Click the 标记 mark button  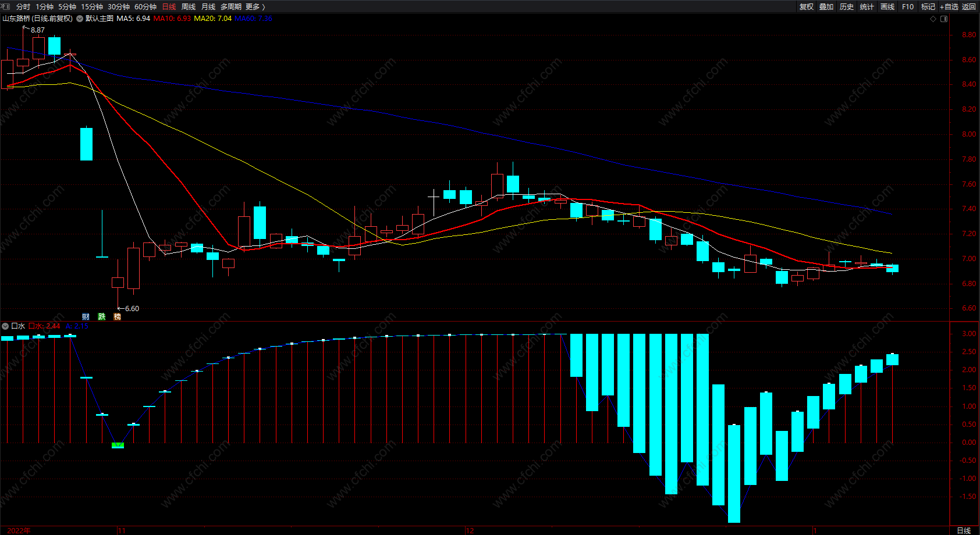pyautogui.click(x=928, y=7)
